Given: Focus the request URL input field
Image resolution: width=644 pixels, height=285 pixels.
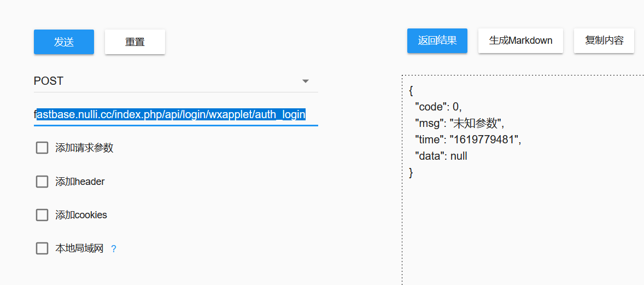Looking at the screenshot, I should tap(176, 114).
